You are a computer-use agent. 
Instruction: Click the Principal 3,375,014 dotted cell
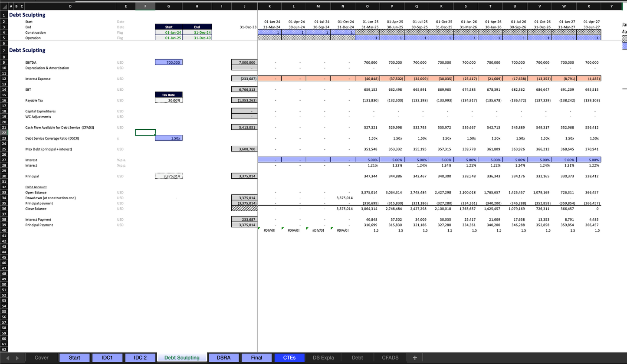pos(169,176)
